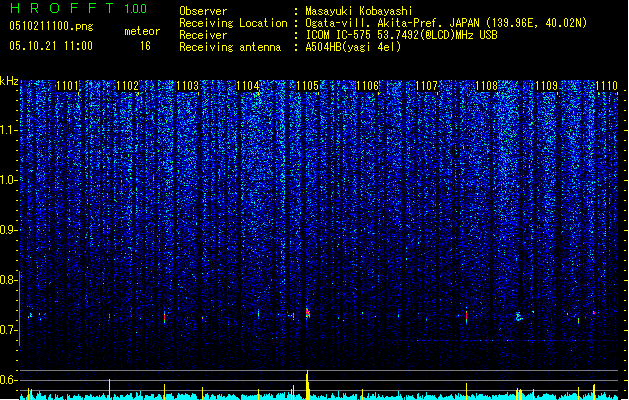Click the 1102 time marker

[x=127, y=86]
